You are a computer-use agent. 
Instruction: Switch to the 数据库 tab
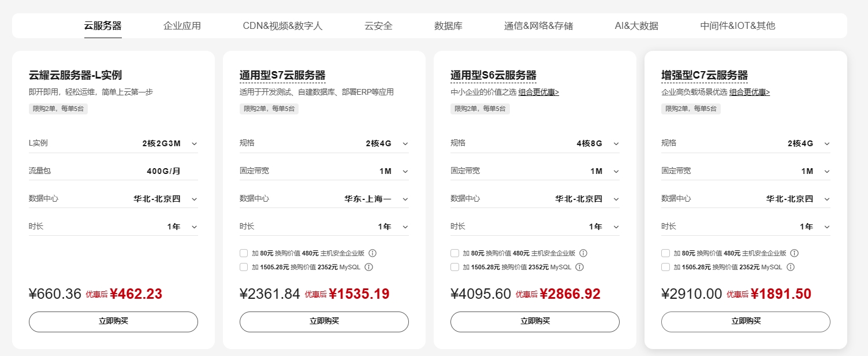pyautogui.click(x=448, y=25)
